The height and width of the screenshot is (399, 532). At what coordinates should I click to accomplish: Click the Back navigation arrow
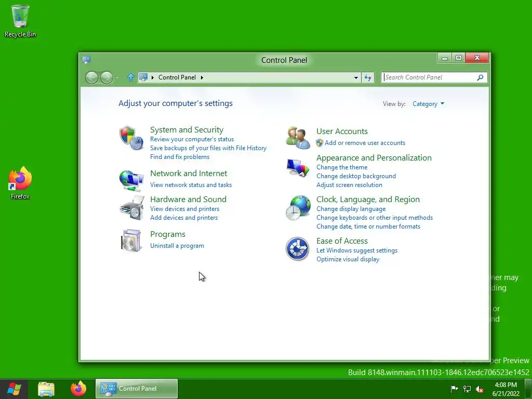pyautogui.click(x=91, y=78)
